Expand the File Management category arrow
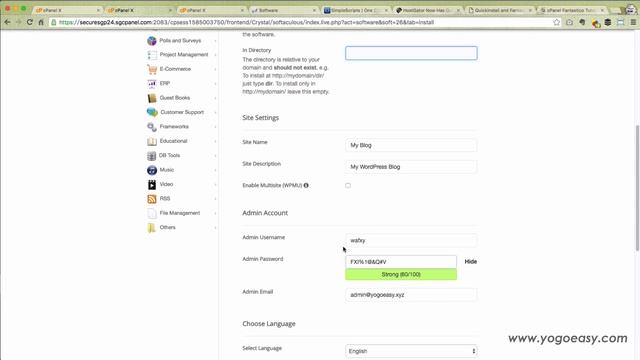The height and width of the screenshot is (360, 640). point(215,213)
